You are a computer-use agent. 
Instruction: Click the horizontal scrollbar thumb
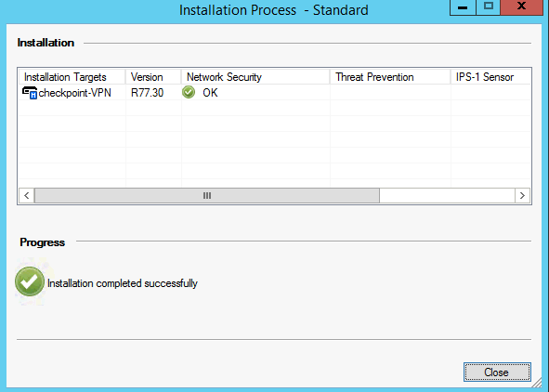click(207, 196)
